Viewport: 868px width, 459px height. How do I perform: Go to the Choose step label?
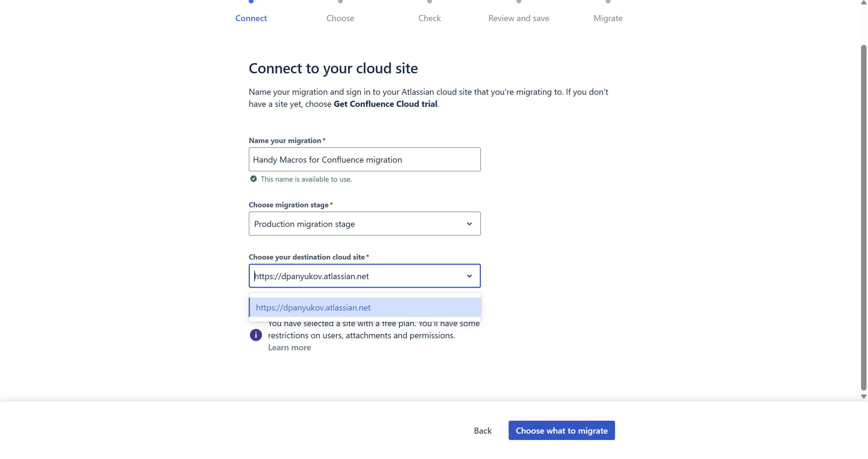(340, 18)
